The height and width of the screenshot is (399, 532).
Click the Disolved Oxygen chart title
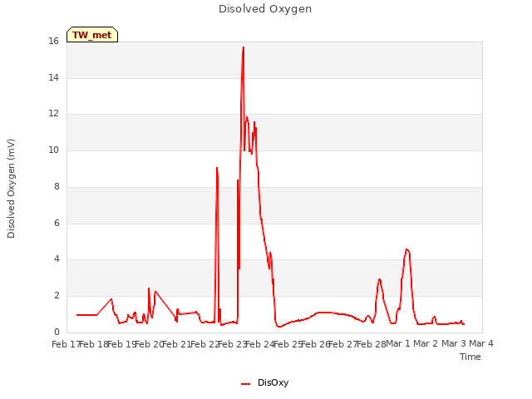pyautogui.click(x=265, y=9)
